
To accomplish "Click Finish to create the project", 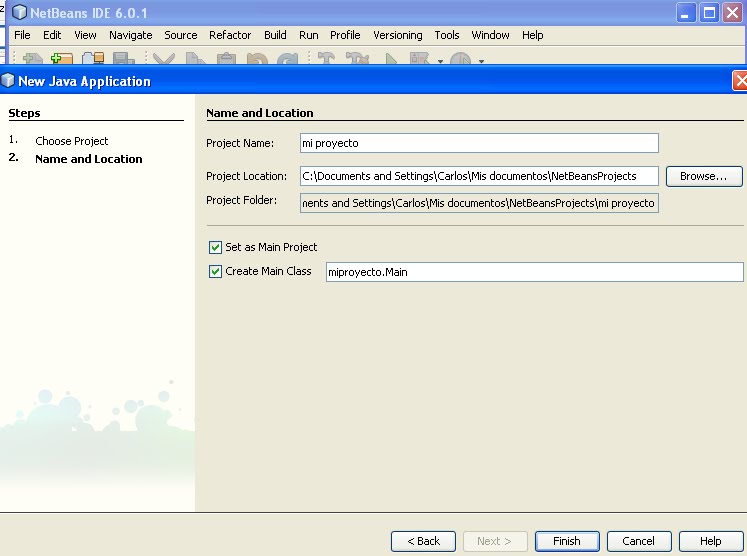I will click(567, 541).
